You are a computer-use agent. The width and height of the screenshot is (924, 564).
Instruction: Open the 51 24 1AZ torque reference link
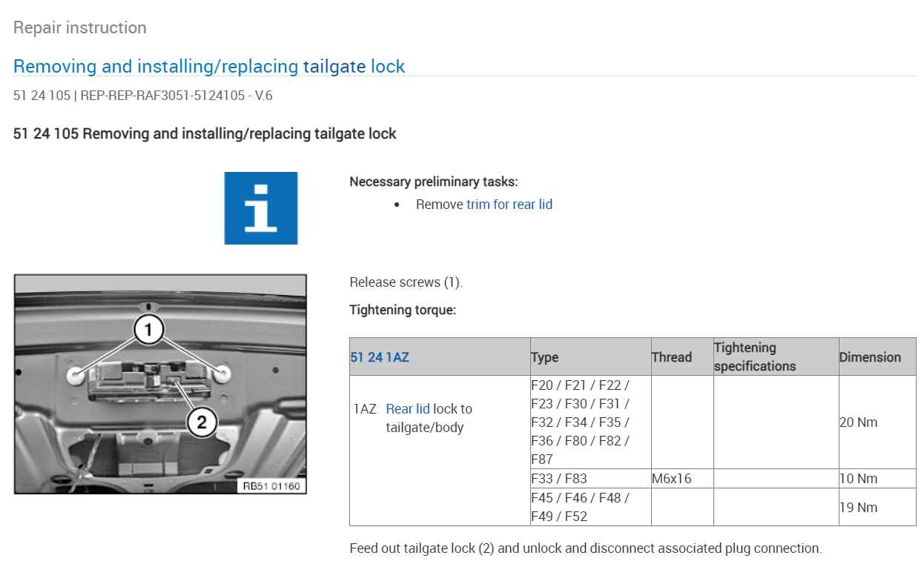click(379, 357)
